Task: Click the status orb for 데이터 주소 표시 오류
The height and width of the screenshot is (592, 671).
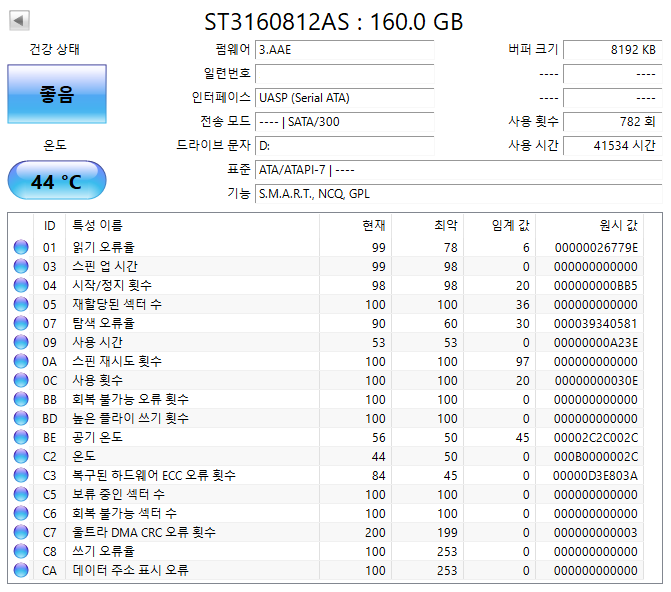Action: 21,571
